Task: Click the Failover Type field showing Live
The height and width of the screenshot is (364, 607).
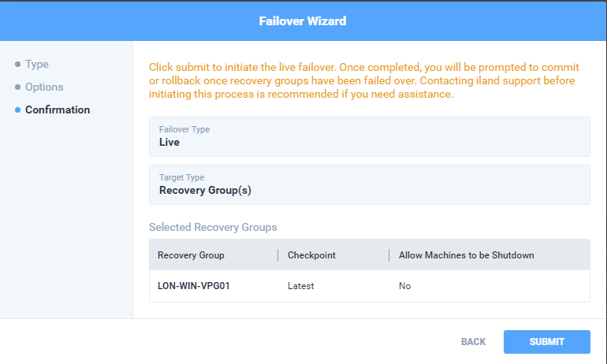Action: [x=369, y=136]
